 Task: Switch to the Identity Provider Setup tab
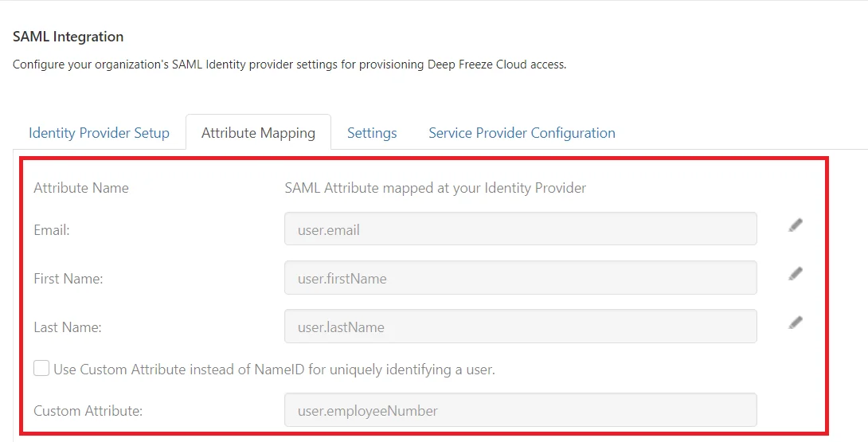pos(99,133)
